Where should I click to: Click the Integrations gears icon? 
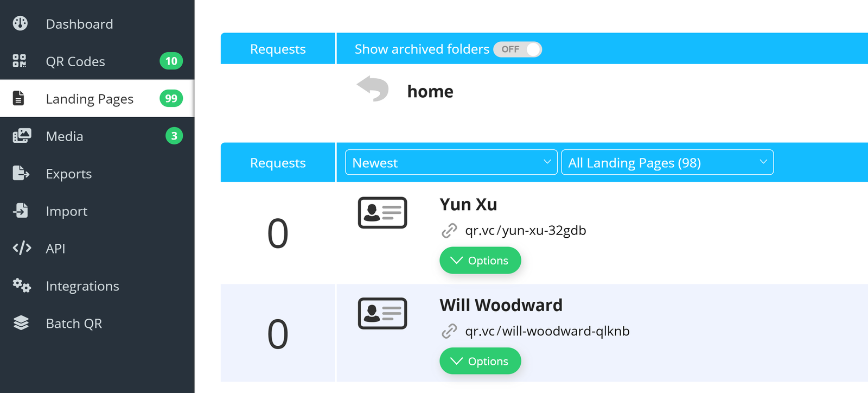pyautogui.click(x=22, y=286)
